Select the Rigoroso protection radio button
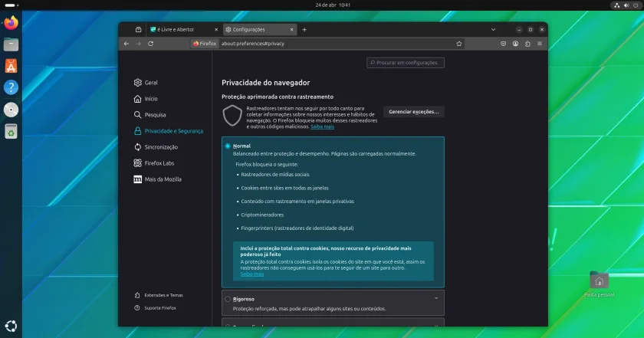Viewport: 644px width, 338px height. tap(228, 299)
